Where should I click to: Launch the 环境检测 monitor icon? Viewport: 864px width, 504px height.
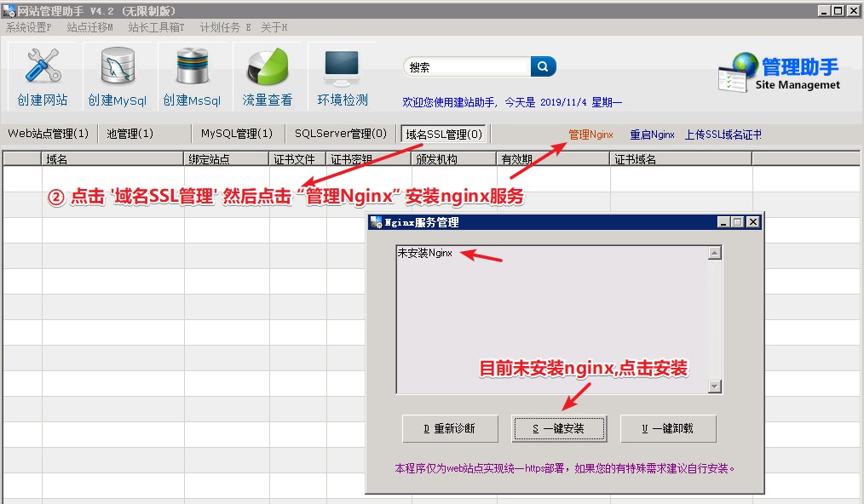pyautogui.click(x=342, y=67)
